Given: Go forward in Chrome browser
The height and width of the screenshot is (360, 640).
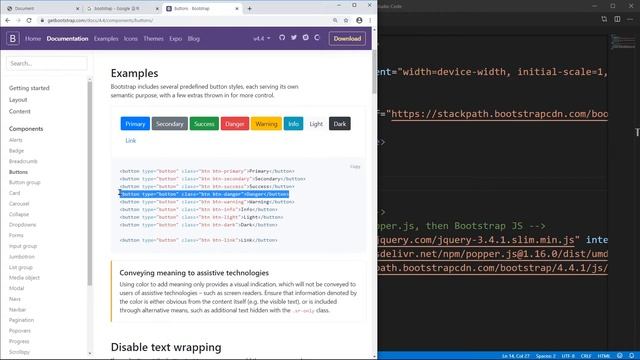Looking at the screenshot, I should pos(18,20).
